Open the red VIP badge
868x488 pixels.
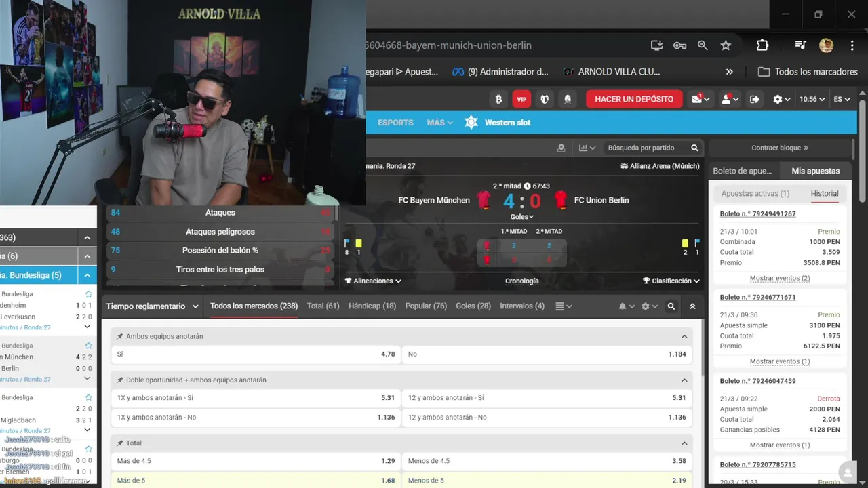pos(521,99)
